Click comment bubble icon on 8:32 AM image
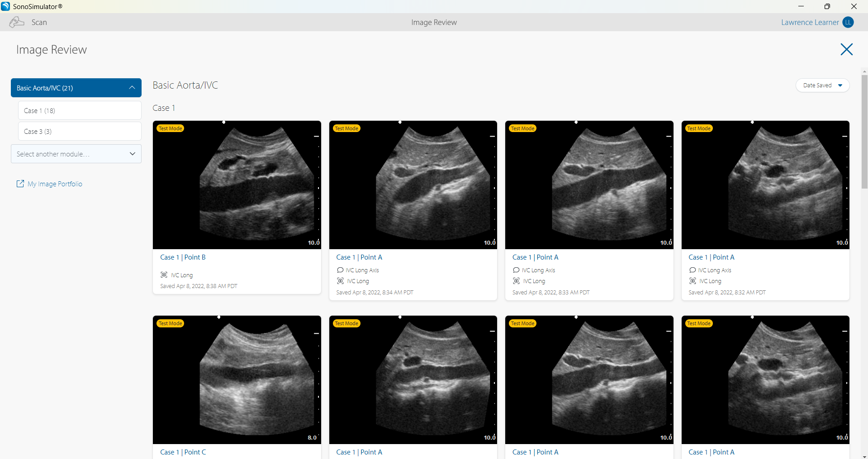The width and height of the screenshot is (868, 459). (693, 270)
